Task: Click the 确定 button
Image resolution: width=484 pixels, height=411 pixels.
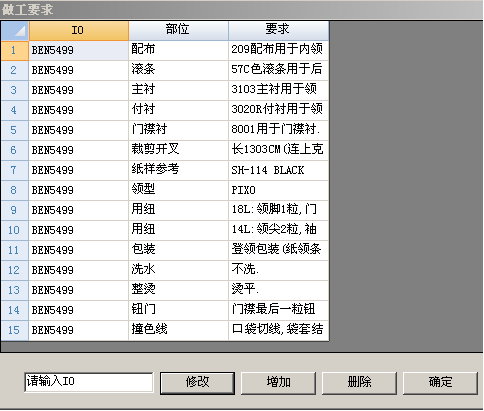Action: (x=440, y=383)
